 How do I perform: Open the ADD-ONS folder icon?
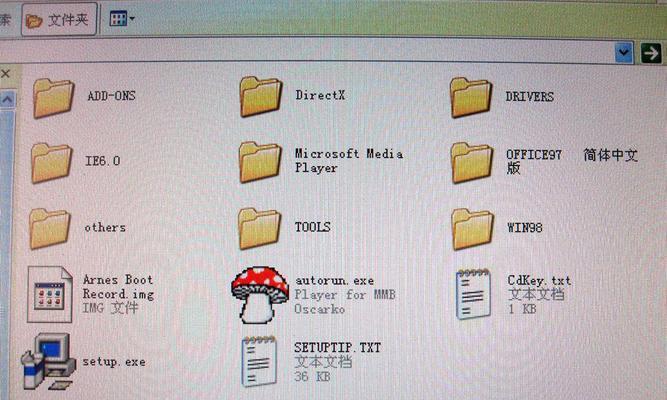[54, 98]
